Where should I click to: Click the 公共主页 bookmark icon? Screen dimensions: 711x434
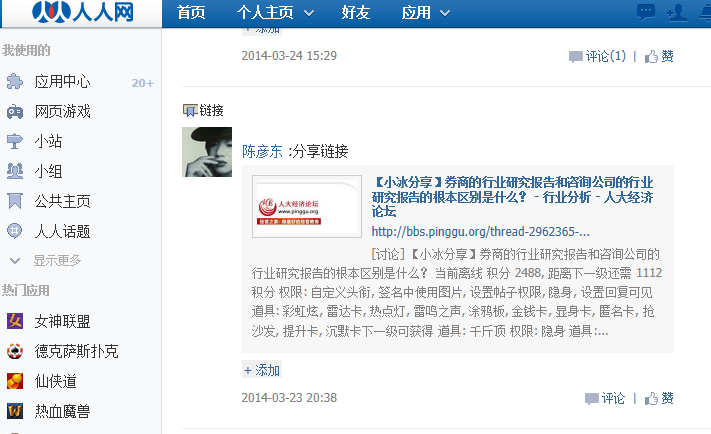(x=15, y=201)
